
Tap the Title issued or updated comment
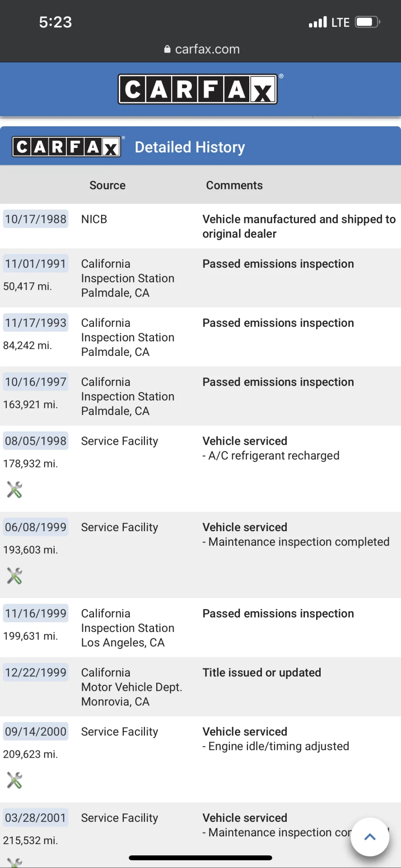(261, 673)
